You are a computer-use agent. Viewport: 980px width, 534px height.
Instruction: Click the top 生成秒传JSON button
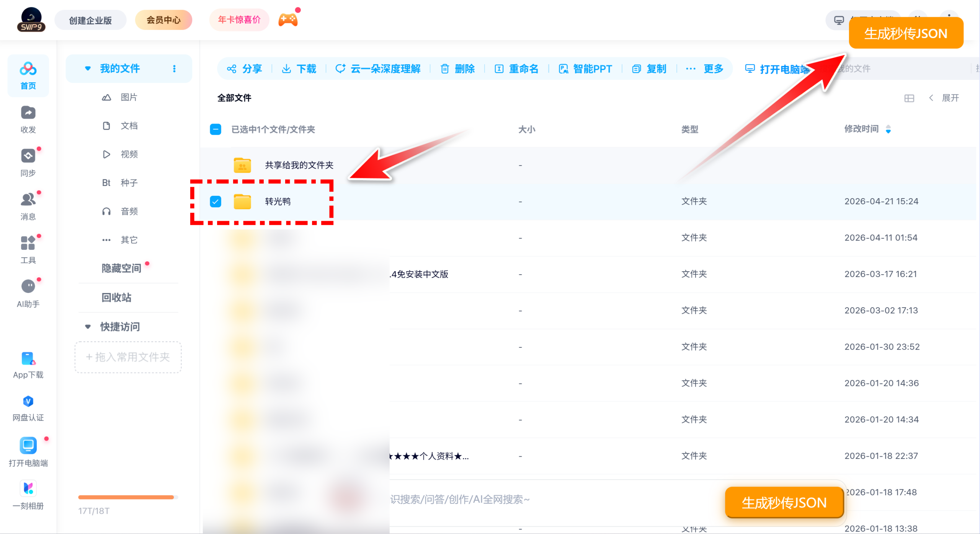(906, 33)
